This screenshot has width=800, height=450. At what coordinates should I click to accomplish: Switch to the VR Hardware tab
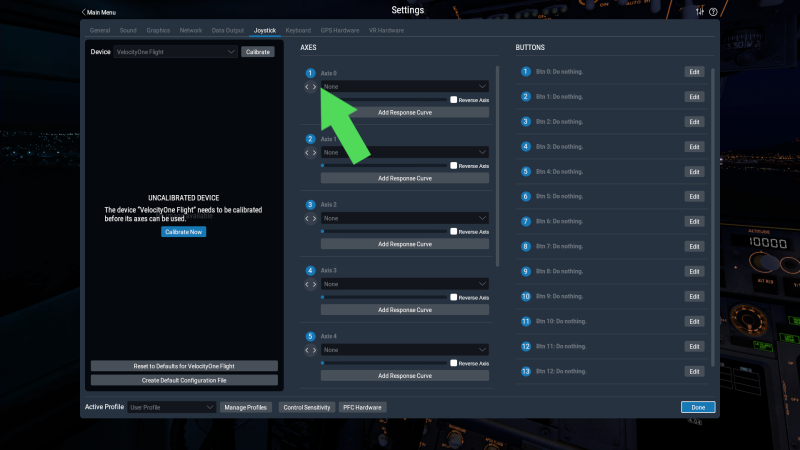pyautogui.click(x=386, y=31)
